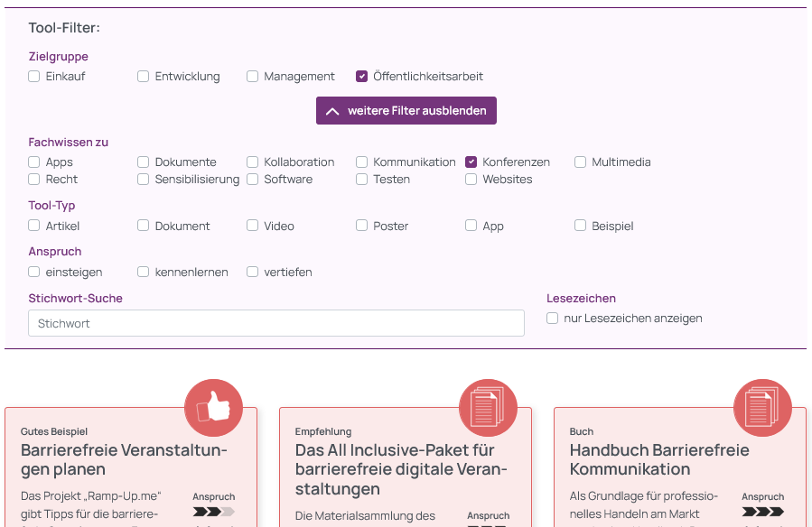Click the Anspruch arrows rating on Handbuch card
This screenshot has width=812, height=527.
click(x=762, y=512)
